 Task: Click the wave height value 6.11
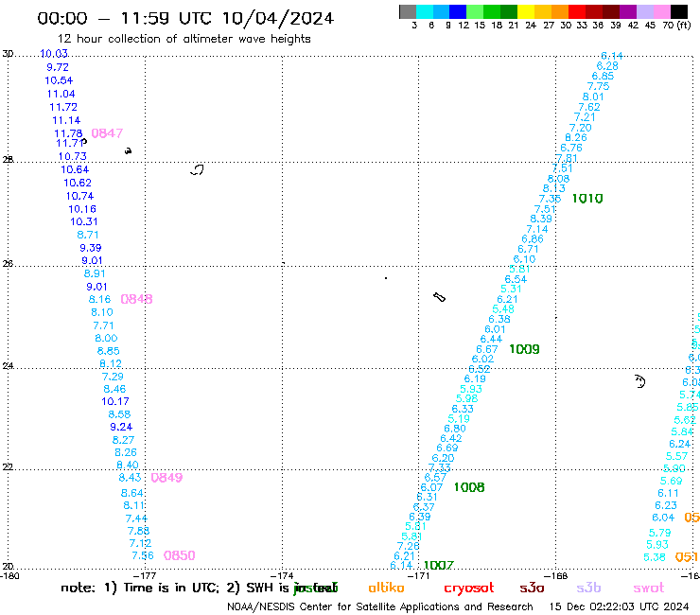668,493
